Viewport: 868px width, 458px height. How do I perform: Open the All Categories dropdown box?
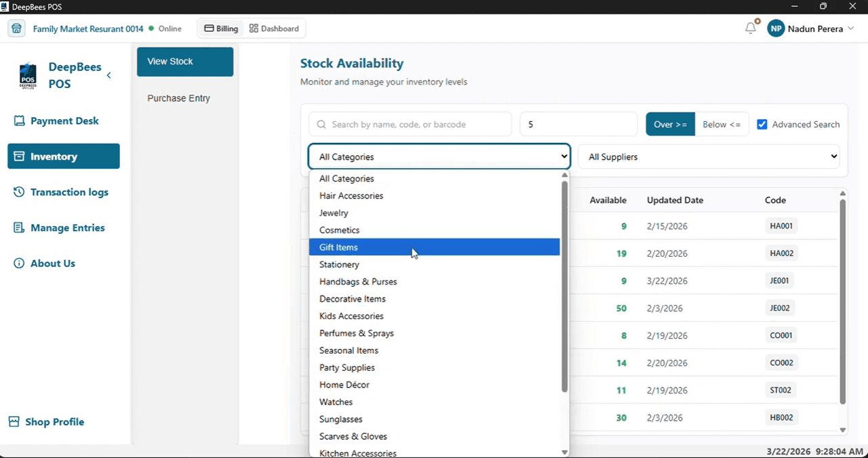439,157
